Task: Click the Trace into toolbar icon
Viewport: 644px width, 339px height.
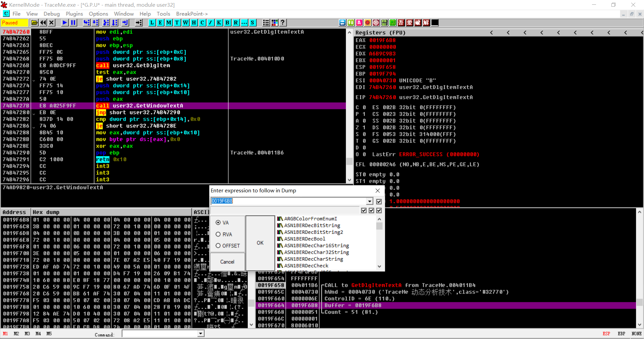Action: (x=106, y=22)
